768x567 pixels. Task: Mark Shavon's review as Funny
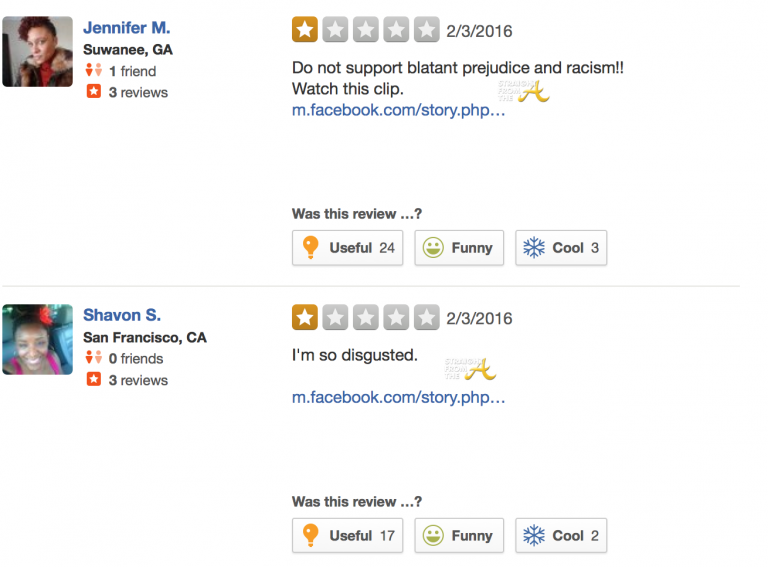[x=458, y=535]
